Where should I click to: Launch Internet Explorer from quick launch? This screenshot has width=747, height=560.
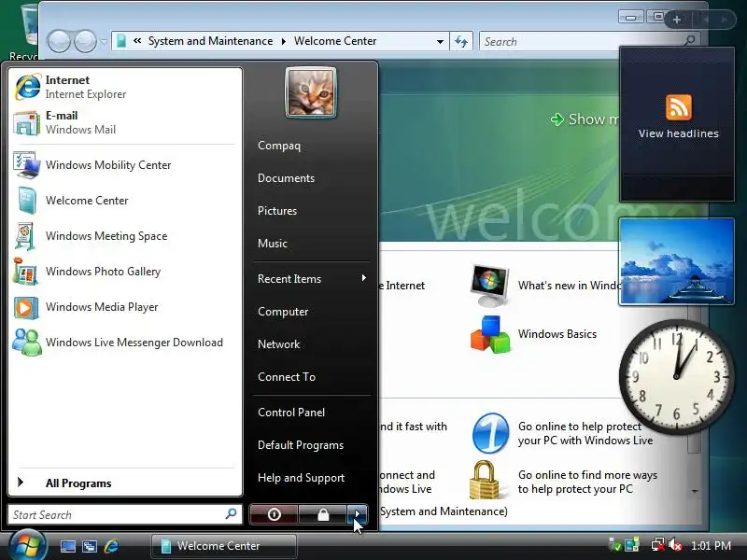[111, 546]
